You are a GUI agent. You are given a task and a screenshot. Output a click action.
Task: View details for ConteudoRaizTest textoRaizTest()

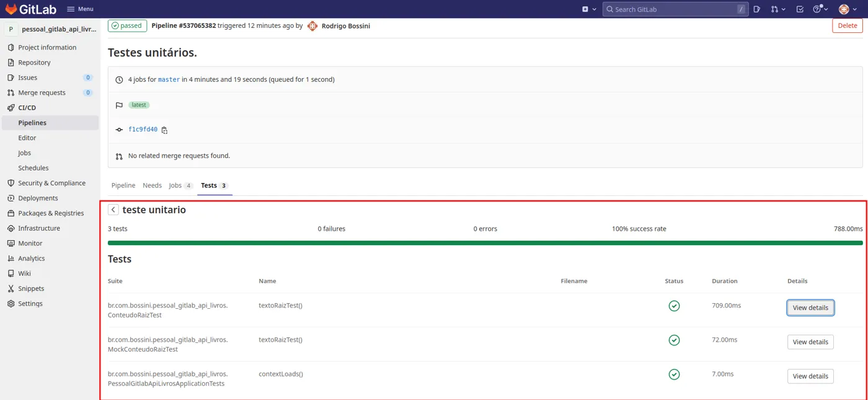[x=810, y=308]
